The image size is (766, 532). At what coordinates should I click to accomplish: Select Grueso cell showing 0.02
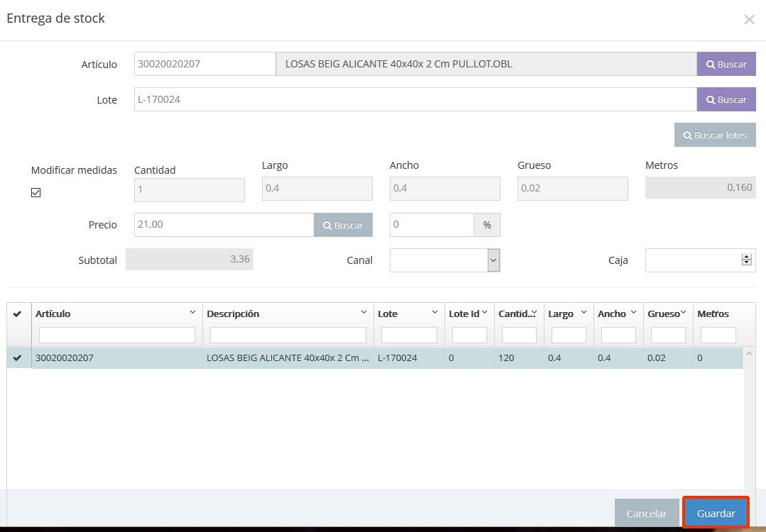(x=668, y=358)
